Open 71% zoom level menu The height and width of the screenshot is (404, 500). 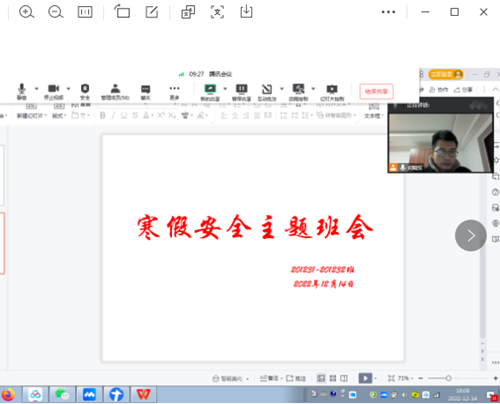[x=405, y=378]
